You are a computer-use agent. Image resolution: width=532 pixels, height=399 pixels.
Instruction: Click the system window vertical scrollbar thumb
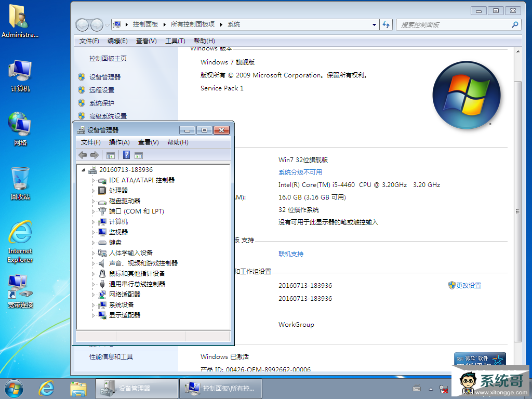pyautogui.click(x=517, y=211)
